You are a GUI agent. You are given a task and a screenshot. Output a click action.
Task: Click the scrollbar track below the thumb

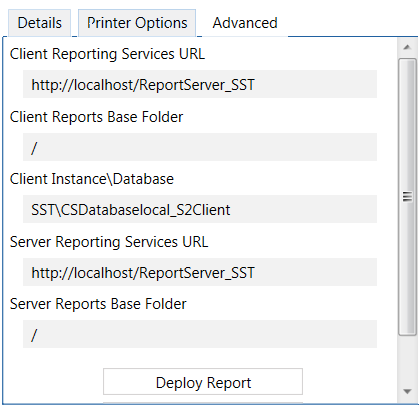click(407, 359)
